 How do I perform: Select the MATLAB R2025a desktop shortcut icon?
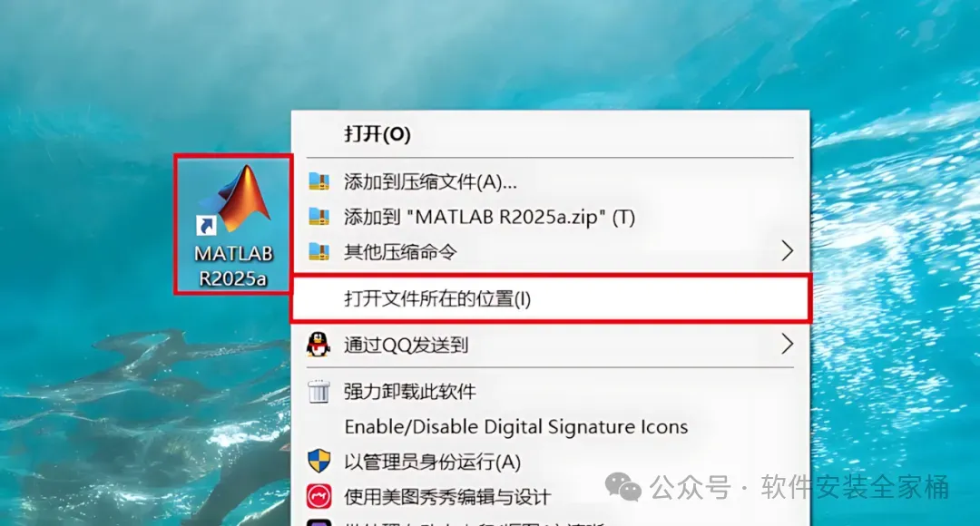pyautogui.click(x=232, y=224)
